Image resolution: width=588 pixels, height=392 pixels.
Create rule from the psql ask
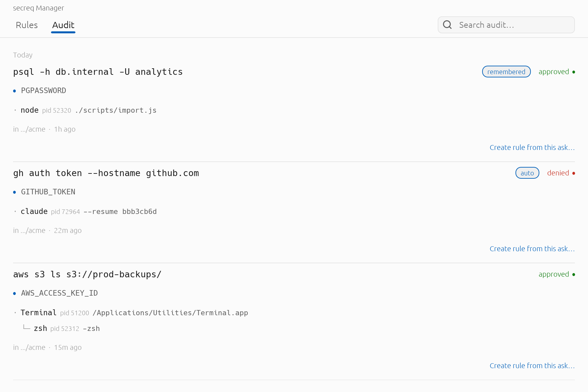[532, 148]
